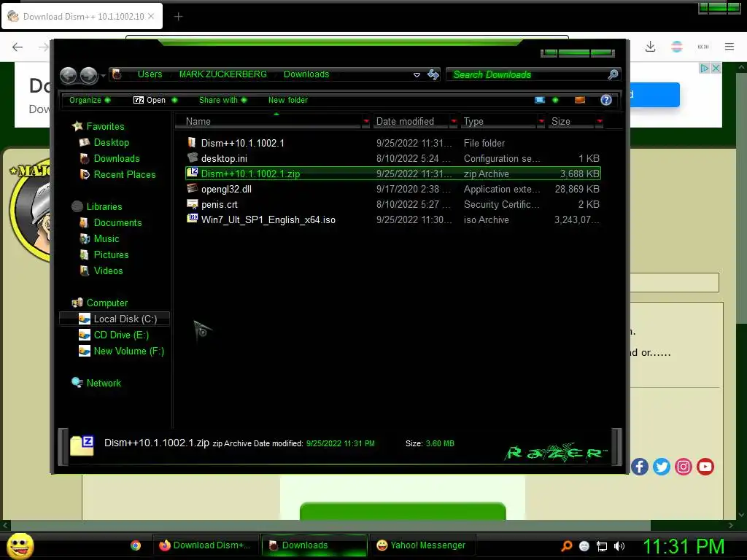Screen dimensions: 747x560
Task: Select Documents library
Action: (117, 222)
